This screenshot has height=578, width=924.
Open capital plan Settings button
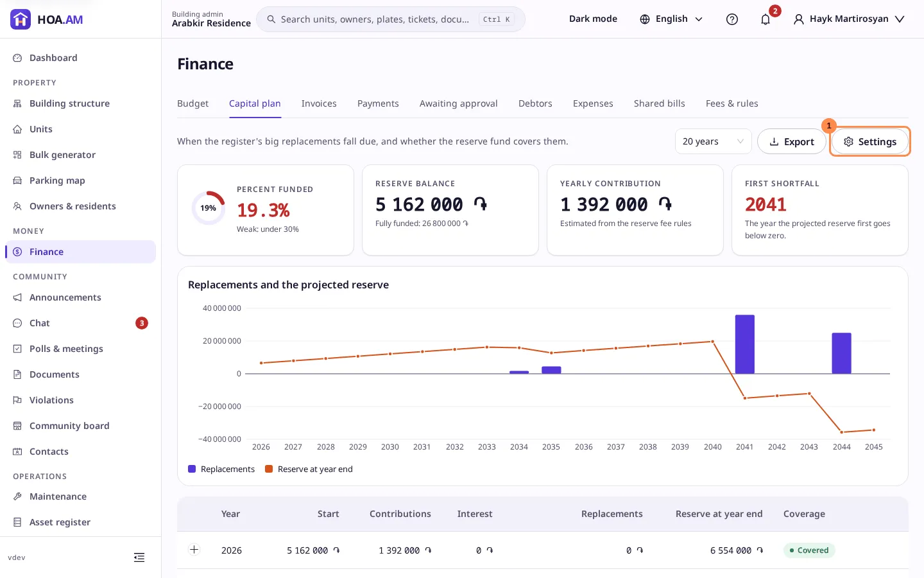870,141
